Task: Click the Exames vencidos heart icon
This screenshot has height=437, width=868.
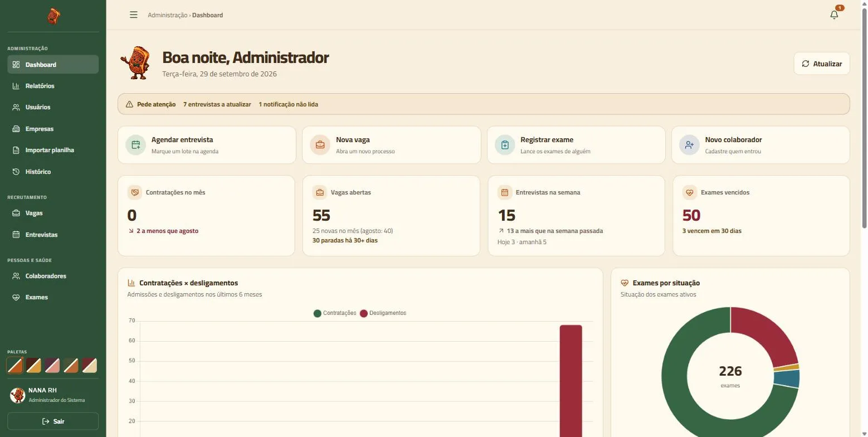Action: point(689,192)
